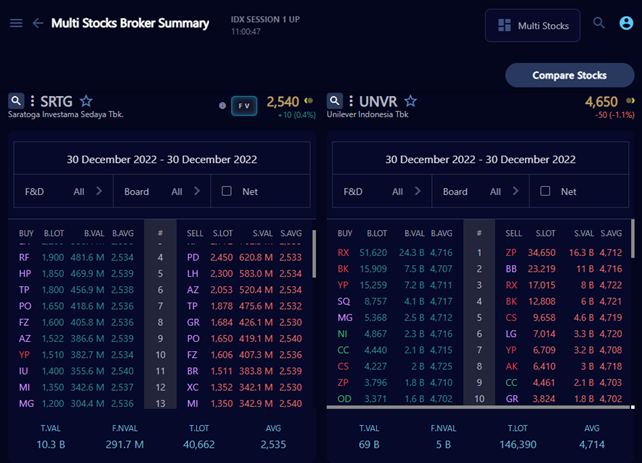This screenshot has height=463, width=642.
Task: Sort SRTG table by B.LOT header
Action: coord(54,233)
